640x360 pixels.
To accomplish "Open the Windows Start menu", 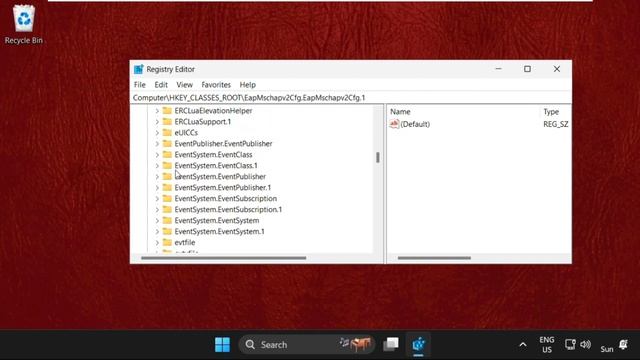I will (x=222, y=345).
